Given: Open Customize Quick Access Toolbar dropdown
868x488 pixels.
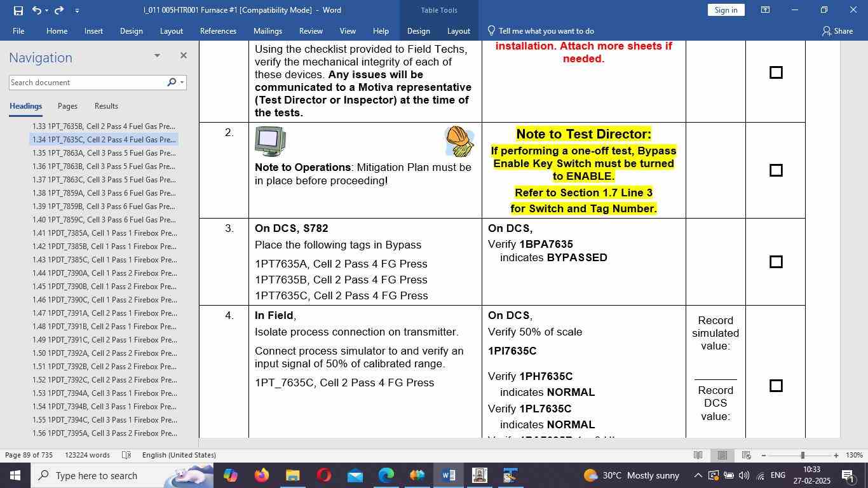Looking at the screenshot, I should 77,10.
